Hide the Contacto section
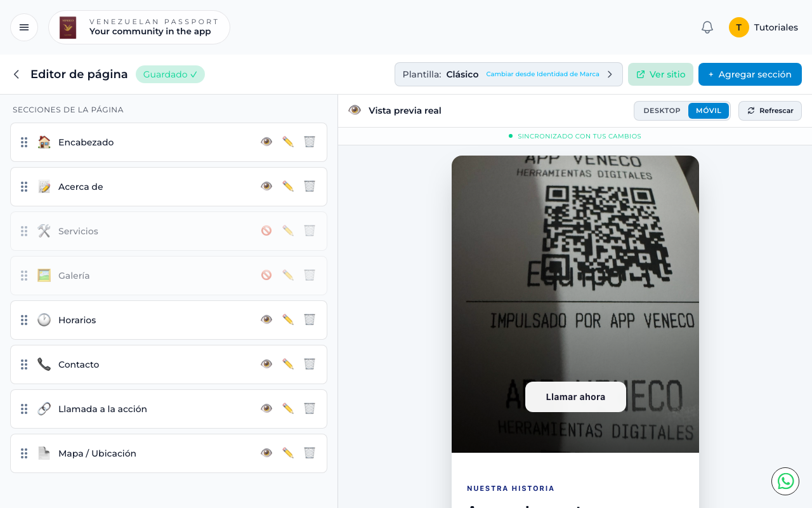Viewport: 812px width, 508px height. 266,364
